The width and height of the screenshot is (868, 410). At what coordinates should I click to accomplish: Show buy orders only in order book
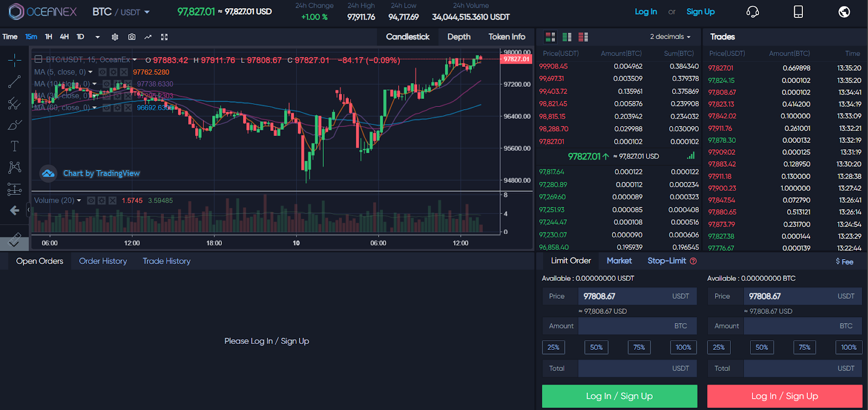pyautogui.click(x=567, y=37)
